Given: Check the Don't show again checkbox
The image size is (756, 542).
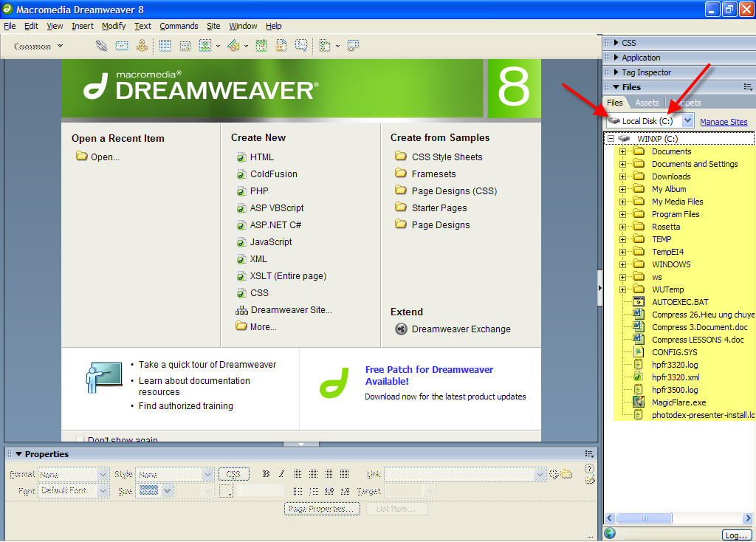Looking at the screenshot, I should pyautogui.click(x=80, y=439).
